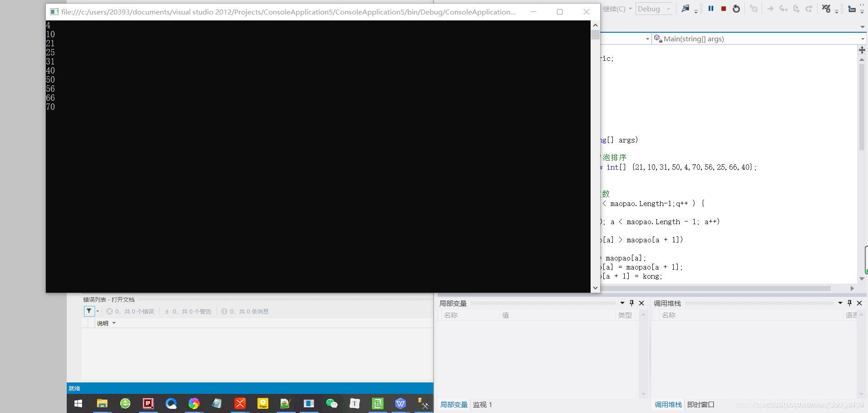868x413 pixels.
Task: Open the WeChat taskbar icon
Action: [332, 403]
